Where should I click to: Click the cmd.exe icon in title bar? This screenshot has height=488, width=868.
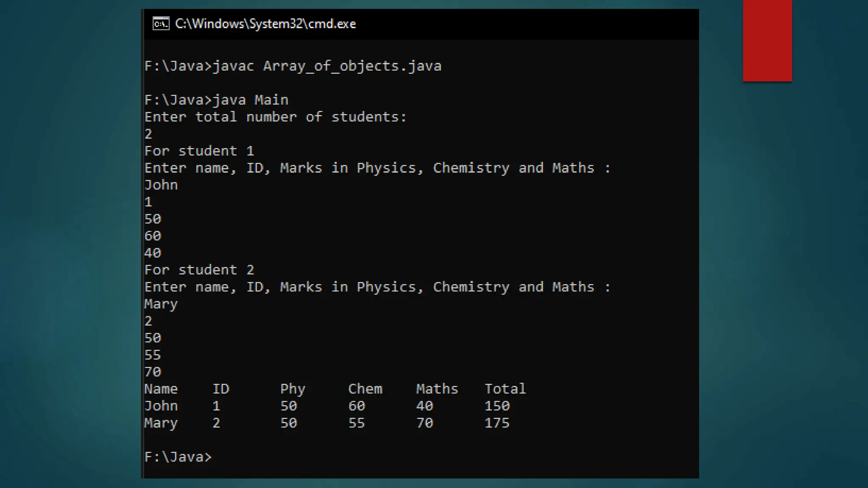pyautogui.click(x=161, y=24)
